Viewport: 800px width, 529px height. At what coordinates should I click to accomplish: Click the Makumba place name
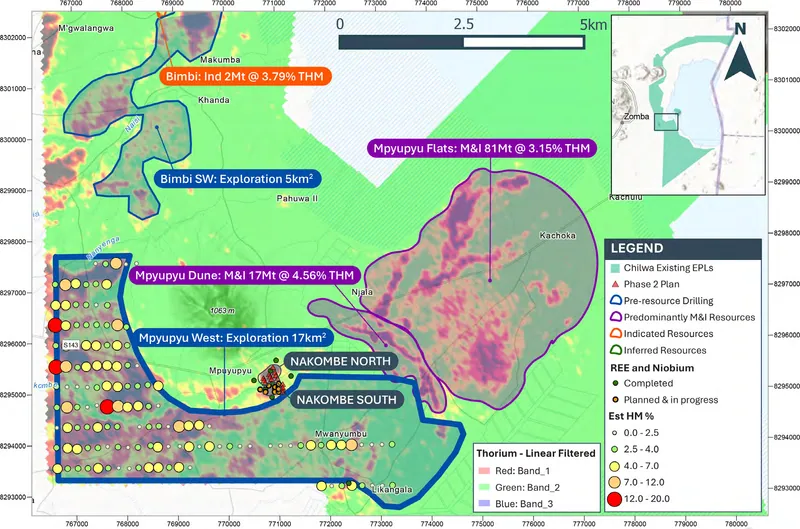tap(220, 60)
